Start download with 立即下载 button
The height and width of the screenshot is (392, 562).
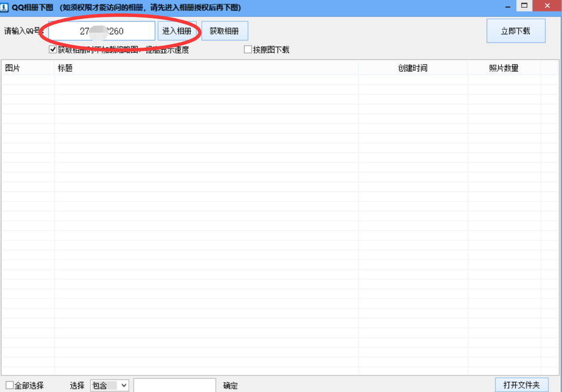point(516,31)
